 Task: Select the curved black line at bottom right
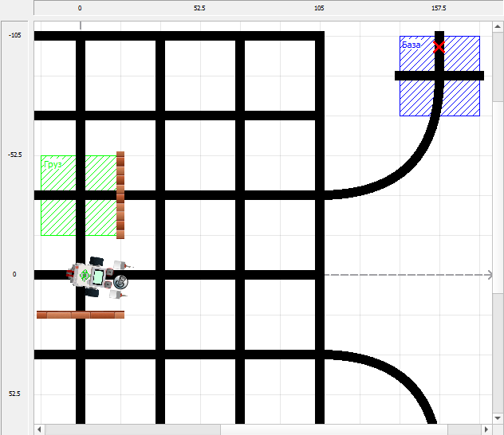(x=399, y=373)
